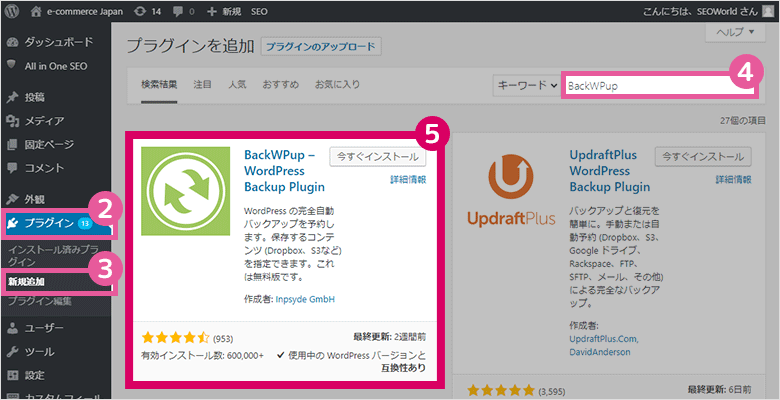This screenshot has width=780, height=400.
Task: Click the UpdraftPlus five-star rating
Action: [x=501, y=391]
